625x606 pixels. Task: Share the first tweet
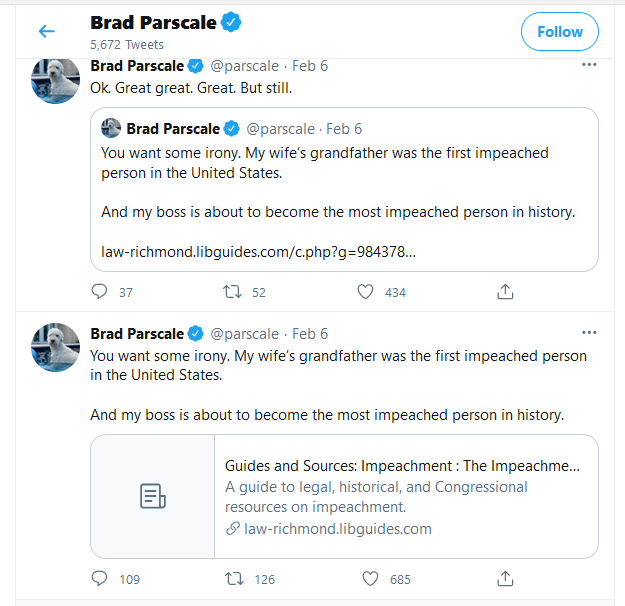pyautogui.click(x=505, y=292)
